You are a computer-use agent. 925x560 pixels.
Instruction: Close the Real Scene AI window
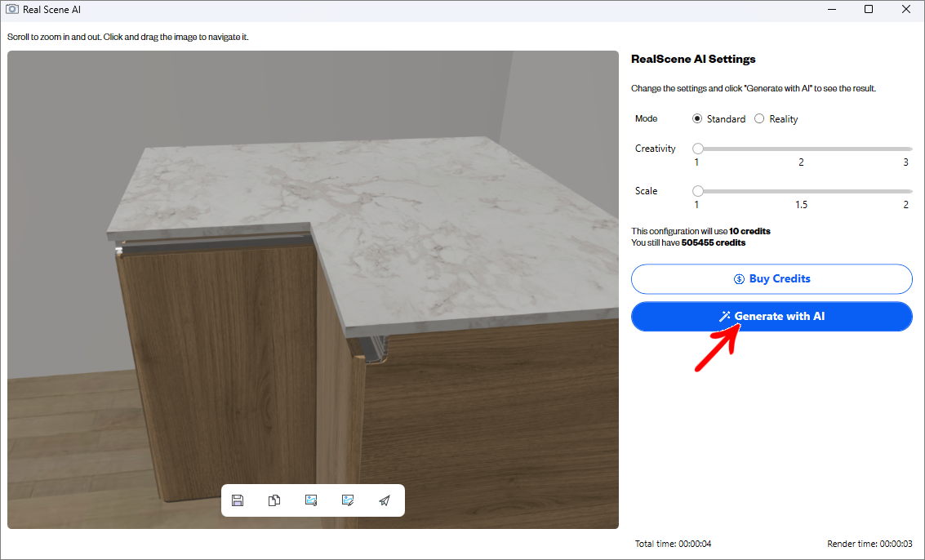coord(905,10)
